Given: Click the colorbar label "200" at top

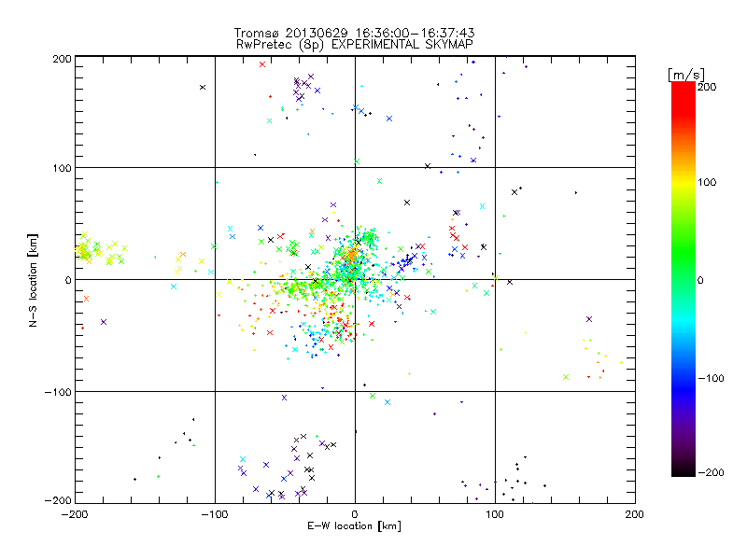Looking at the screenshot, I should click(x=707, y=87).
